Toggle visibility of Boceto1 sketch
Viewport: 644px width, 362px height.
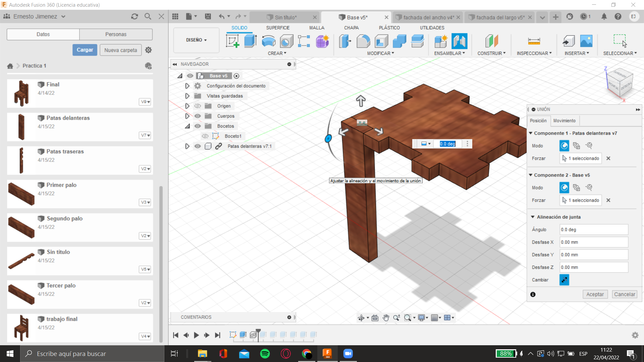click(205, 136)
